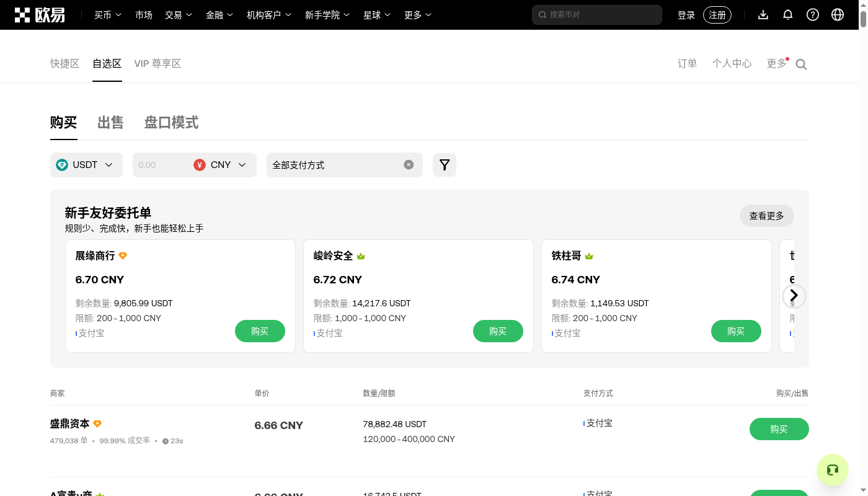This screenshot has height=496, width=868.
Task: Switch to the VIP 尊享区 tab
Action: click(x=157, y=63)
